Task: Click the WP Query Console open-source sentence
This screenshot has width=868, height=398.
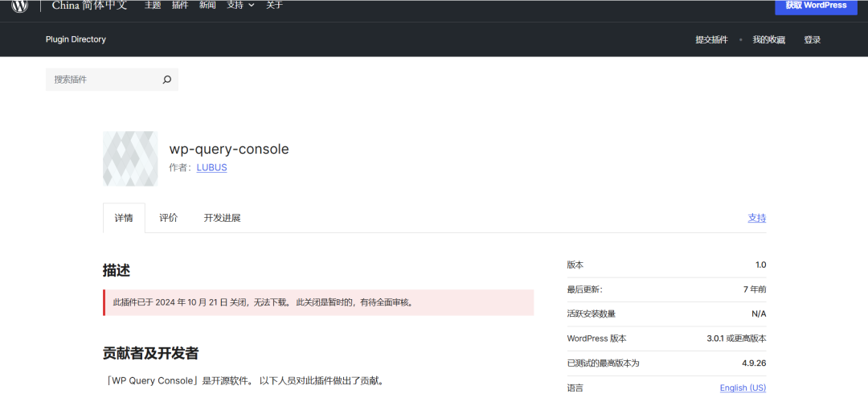Action: (x=243, y=381)
